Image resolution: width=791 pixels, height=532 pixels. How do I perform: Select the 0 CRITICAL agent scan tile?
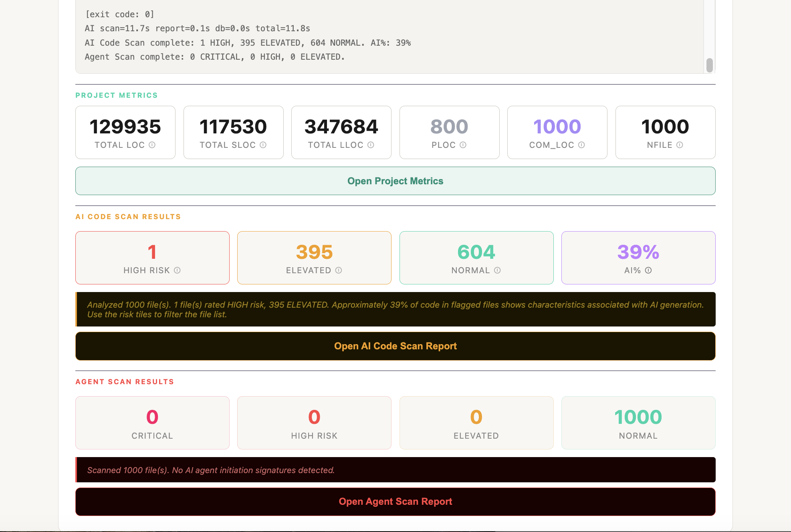(x=152, y=423)
